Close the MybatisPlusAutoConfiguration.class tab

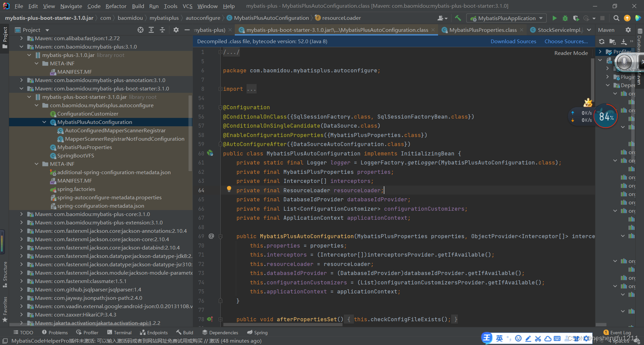tap(433, 30)
